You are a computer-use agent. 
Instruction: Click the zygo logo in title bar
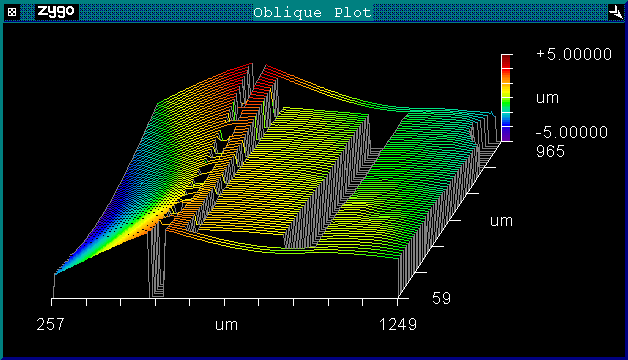coord(56,12)
